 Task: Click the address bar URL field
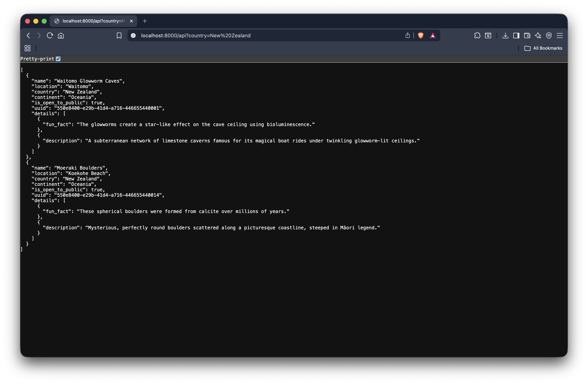coord(247,36)
